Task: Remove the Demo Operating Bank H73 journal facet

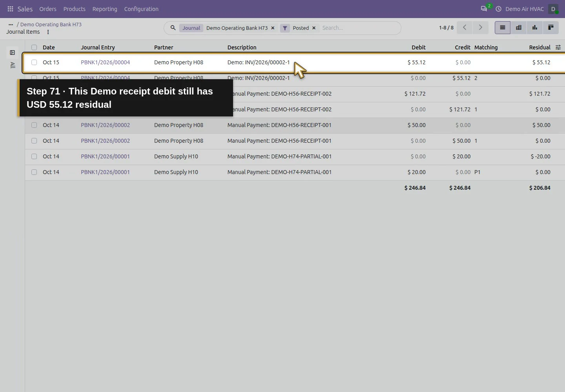Action: point(273,28)
